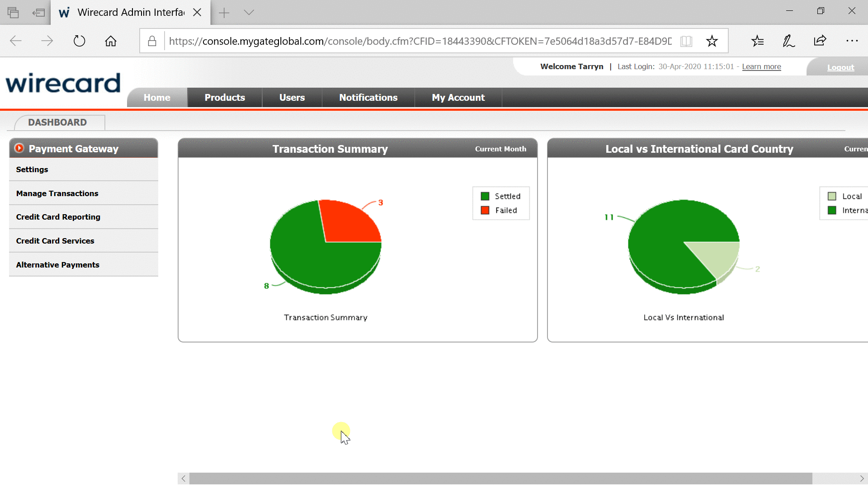Viewport: 868px width, 488px height.
Task: Click the site lock security icon
Action: [152, 41]
